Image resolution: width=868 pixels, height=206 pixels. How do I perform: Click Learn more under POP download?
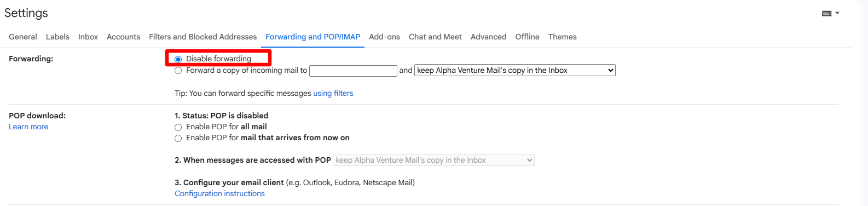(x=28, y=127)
